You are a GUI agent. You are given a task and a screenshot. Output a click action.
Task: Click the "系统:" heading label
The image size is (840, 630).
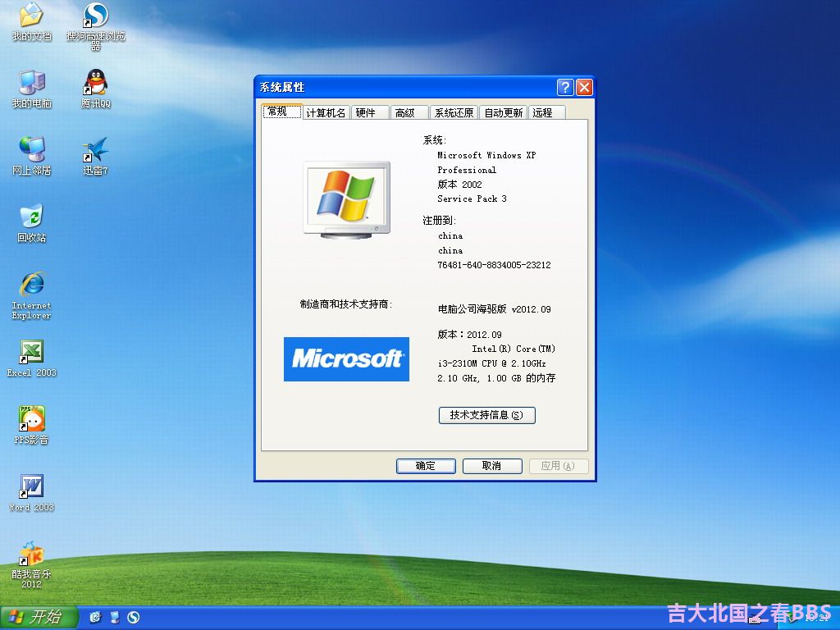point(435,140)
